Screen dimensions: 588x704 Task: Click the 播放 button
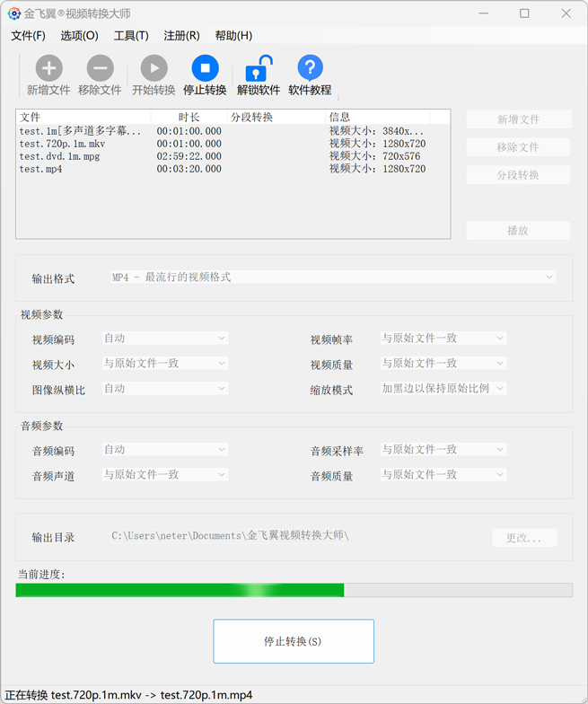(x=519, y=231)
